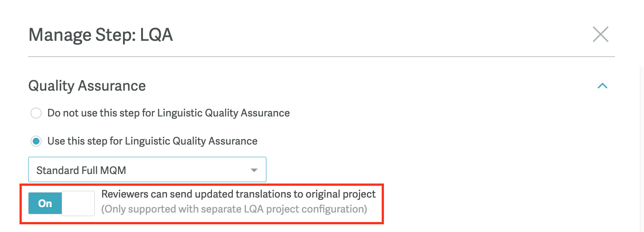Click the teal up-chevron icon beside Quality Assurance
This screenshot has width=644, height=232.
pyautogui.click(x=602, y=86)
